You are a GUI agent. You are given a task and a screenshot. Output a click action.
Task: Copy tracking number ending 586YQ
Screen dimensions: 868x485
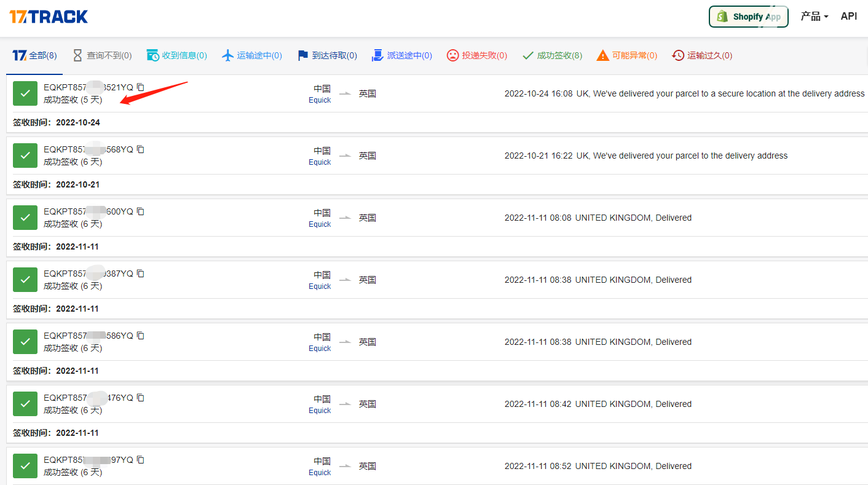(x=141, y=336)
